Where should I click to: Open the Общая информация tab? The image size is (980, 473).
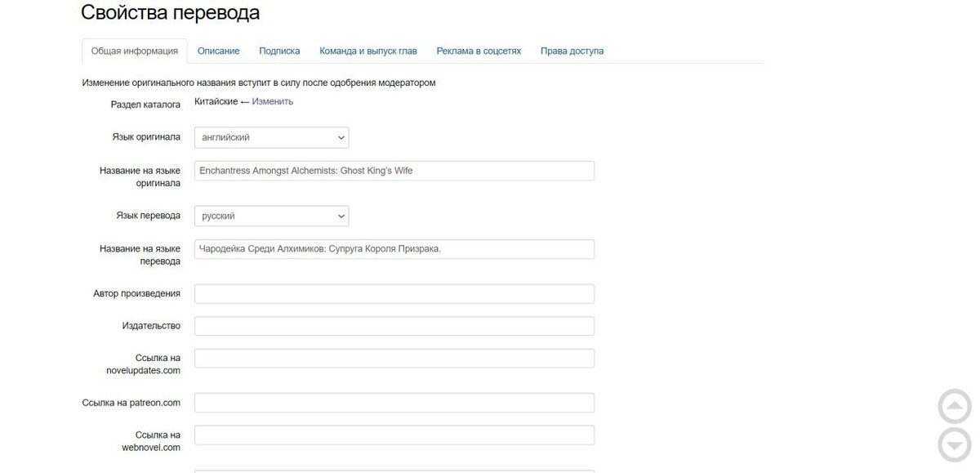pyautogui.click(x=135, y=51)
